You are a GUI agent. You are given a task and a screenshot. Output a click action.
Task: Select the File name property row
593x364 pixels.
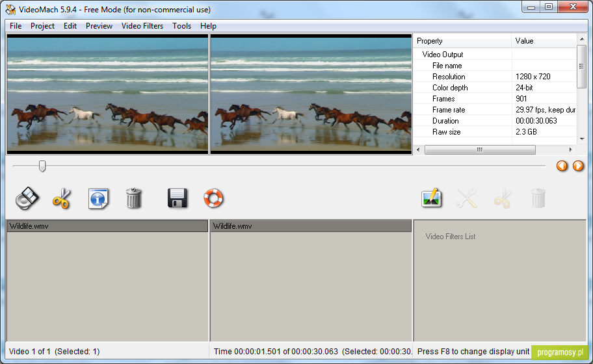point(495,66)
